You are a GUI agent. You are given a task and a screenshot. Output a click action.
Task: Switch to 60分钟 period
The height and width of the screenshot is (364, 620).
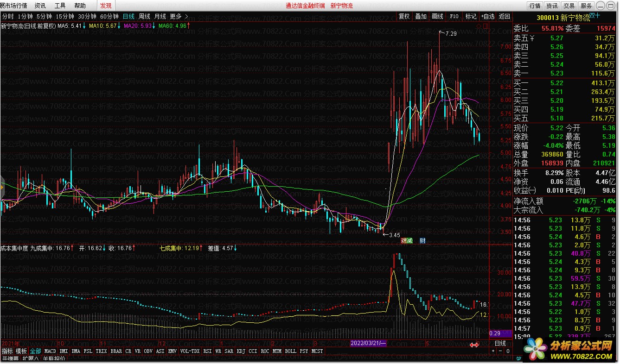pos(109,16)
